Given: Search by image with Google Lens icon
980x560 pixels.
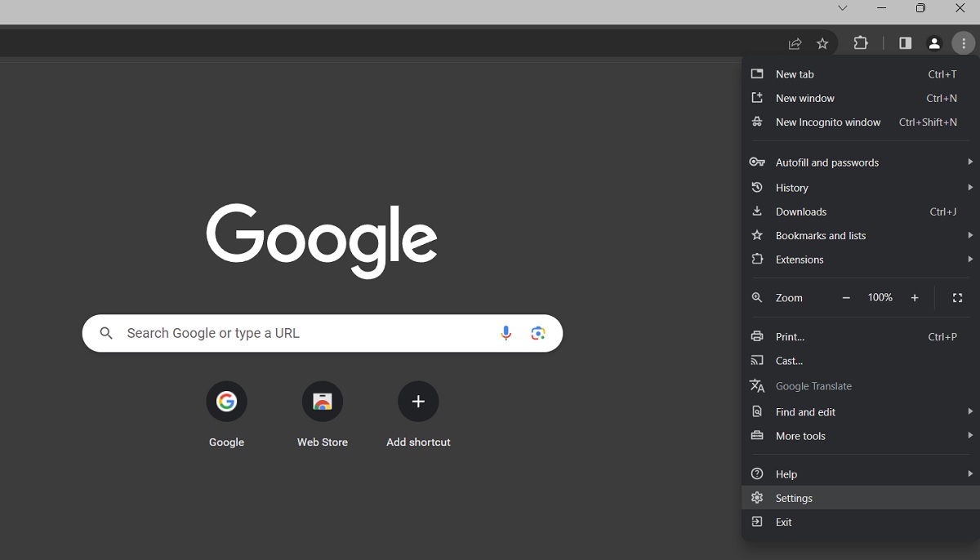Looking at the screenshot, I should 537,333.
